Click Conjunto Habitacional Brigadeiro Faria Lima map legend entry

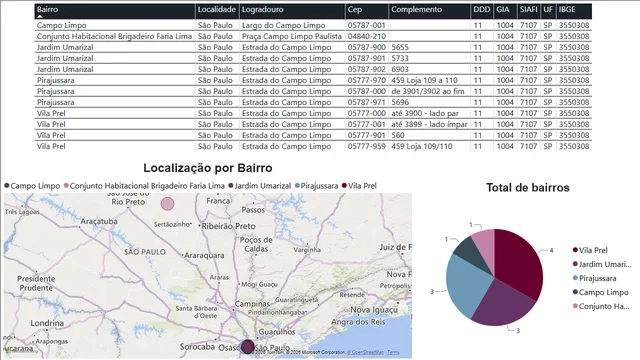coord(144,186)
